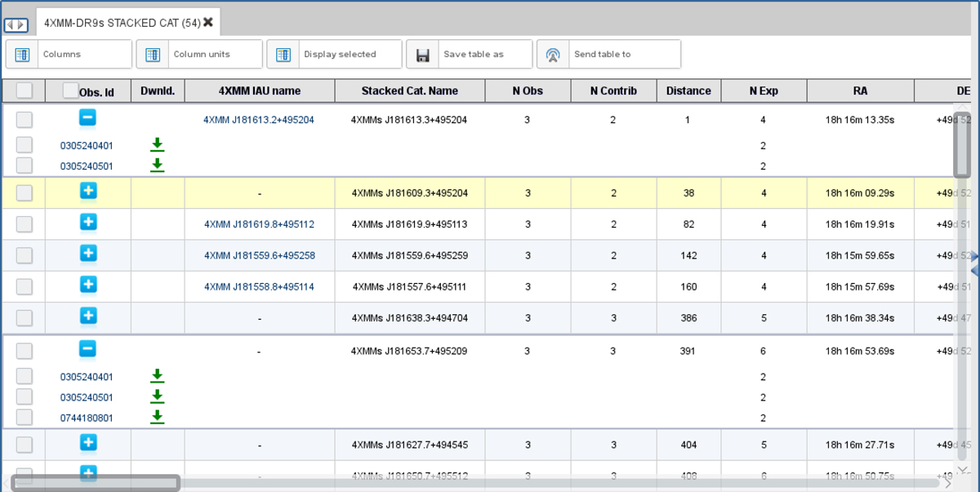Collapse the 4XMMs J181653.7+495209 row
The height and width of the screenshot is (492, 980).
coord(87,349)
